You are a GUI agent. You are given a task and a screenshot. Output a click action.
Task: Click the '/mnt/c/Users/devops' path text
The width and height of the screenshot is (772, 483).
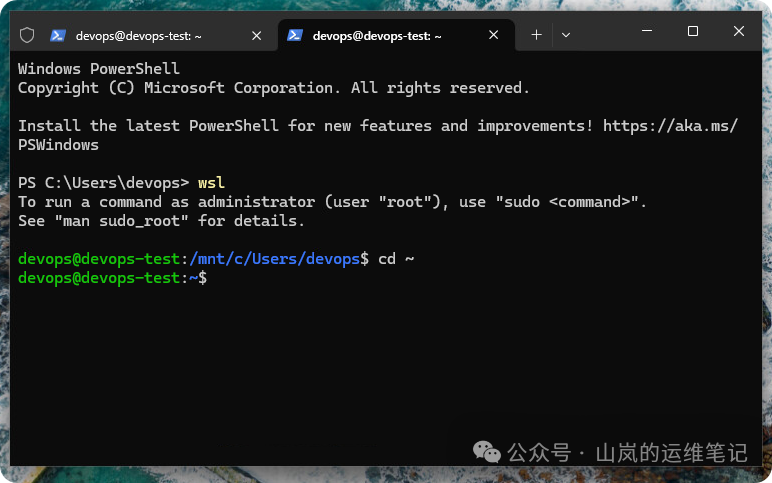274,259
